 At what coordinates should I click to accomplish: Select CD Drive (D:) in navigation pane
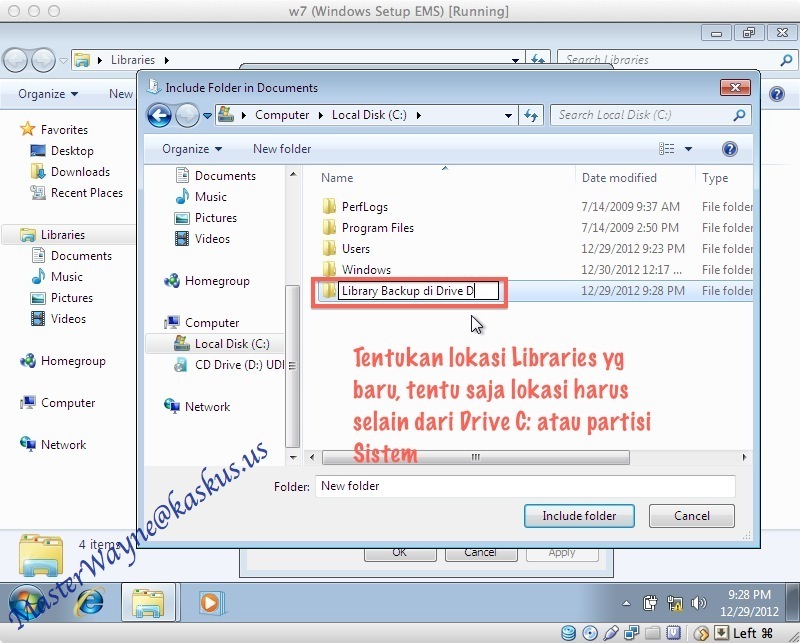click(x=239, y=365)
